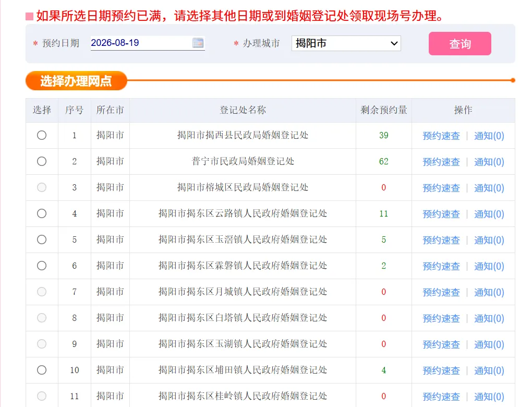Screen dimensions: 532x407
Task: Click remaining quota 39 for 揭西县
Action: click(x=384, y=135)
